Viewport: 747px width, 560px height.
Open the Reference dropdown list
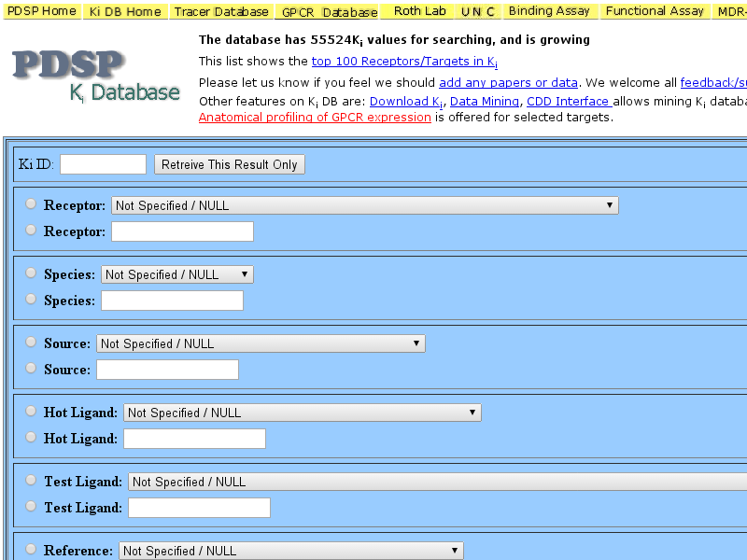[x=290, y=551]
